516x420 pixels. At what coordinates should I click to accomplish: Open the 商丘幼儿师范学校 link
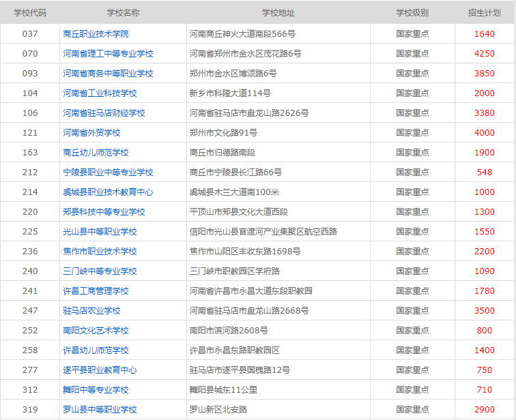pos(96,152)
